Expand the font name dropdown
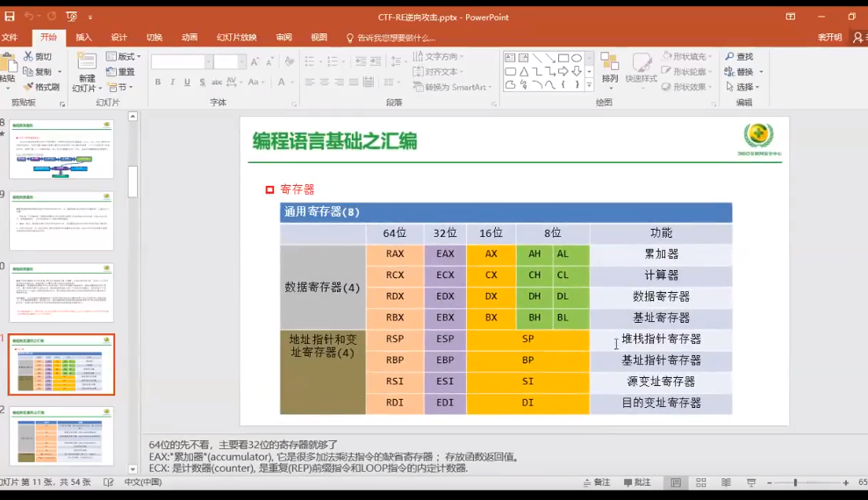 point(208,61)
